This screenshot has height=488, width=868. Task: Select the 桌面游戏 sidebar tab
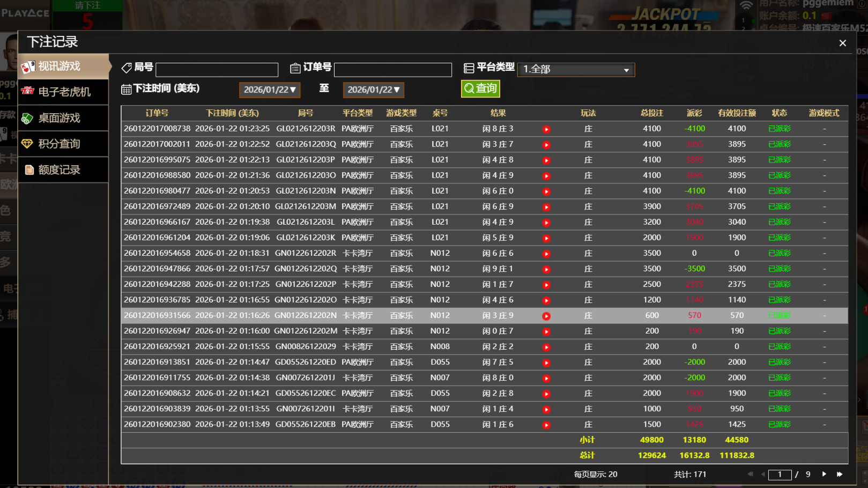tap(64, 118)
